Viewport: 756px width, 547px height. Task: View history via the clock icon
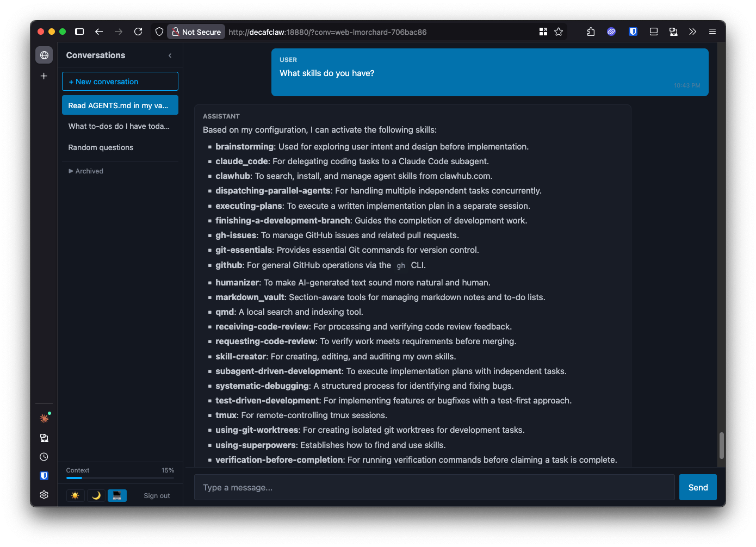pyautogui.click(x=44, y=457)
